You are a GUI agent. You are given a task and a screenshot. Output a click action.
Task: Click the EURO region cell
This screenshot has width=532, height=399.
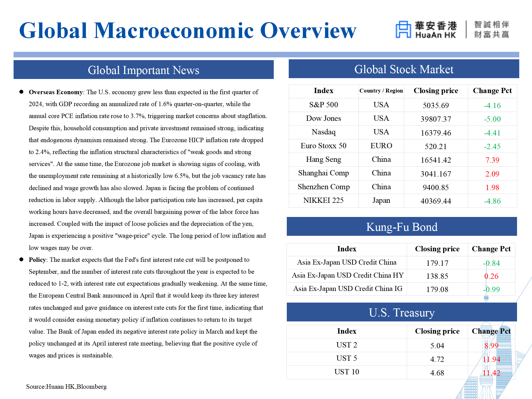click(x=381, y=146)
